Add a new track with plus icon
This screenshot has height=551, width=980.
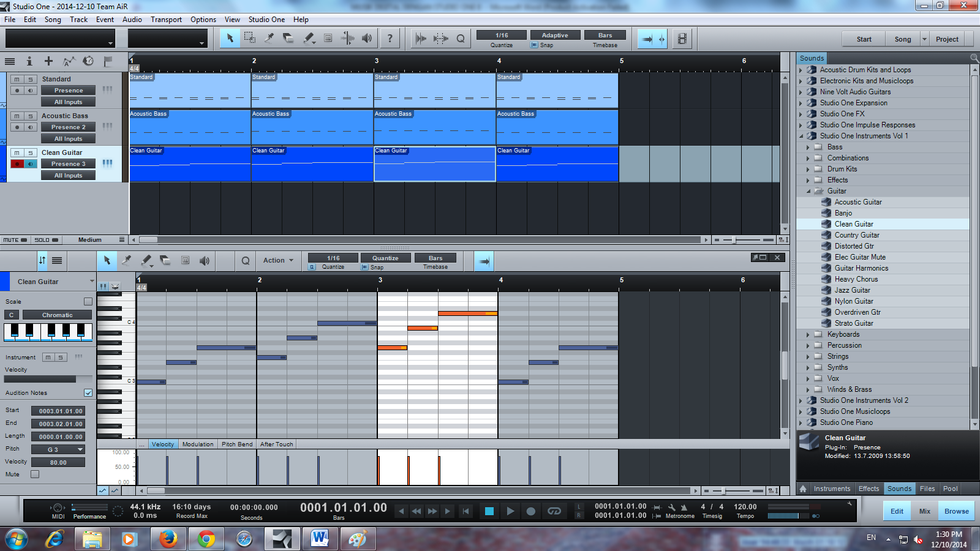pyautogui.click(x=48, y=61)
